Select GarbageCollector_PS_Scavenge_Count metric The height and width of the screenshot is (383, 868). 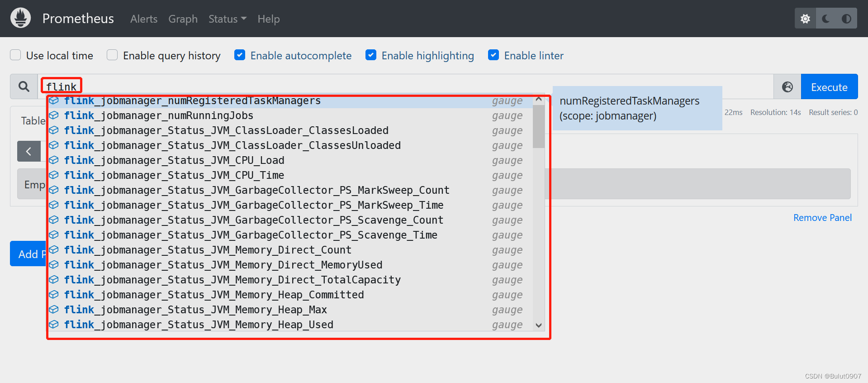289,220
